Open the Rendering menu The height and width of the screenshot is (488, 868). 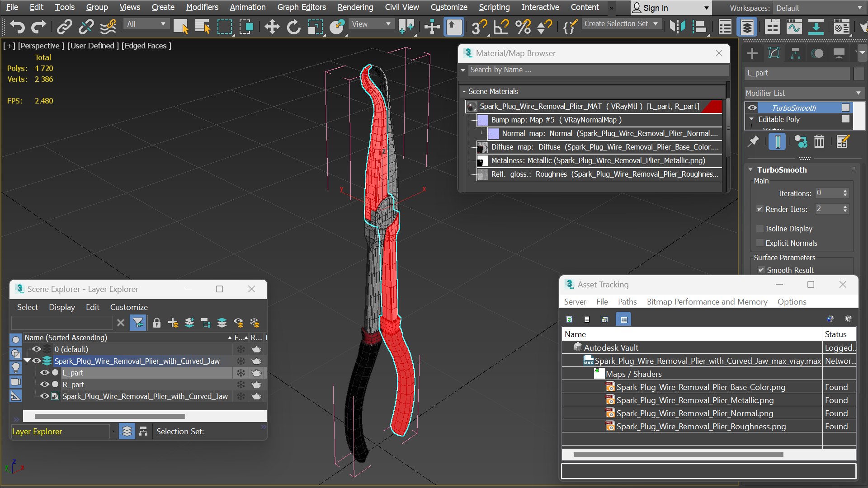pyautogui.click(x=355, y=7)
